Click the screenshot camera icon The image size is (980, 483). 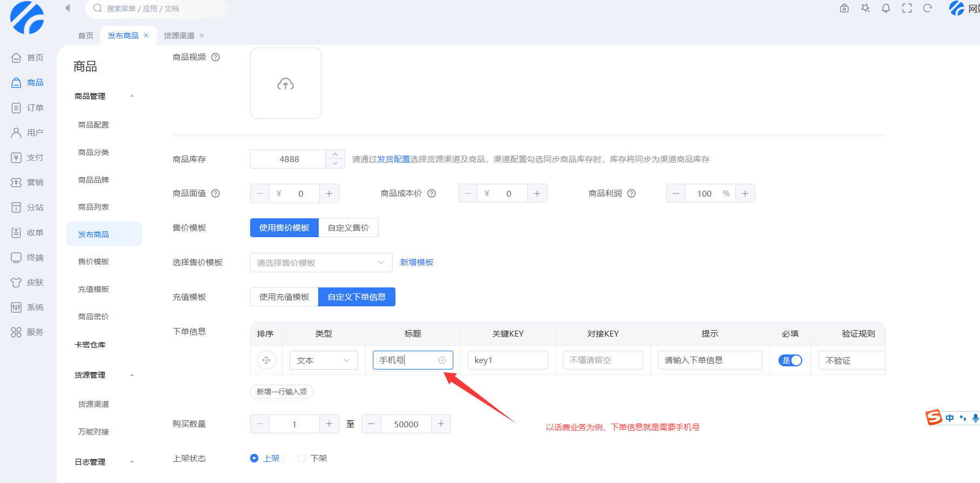point(844,8)
